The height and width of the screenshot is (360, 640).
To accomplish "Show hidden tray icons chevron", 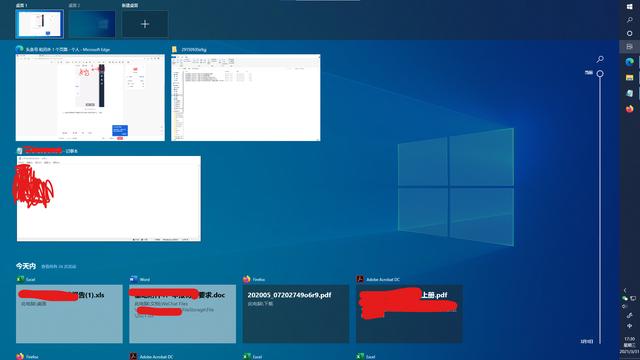I will coord(624,290).
